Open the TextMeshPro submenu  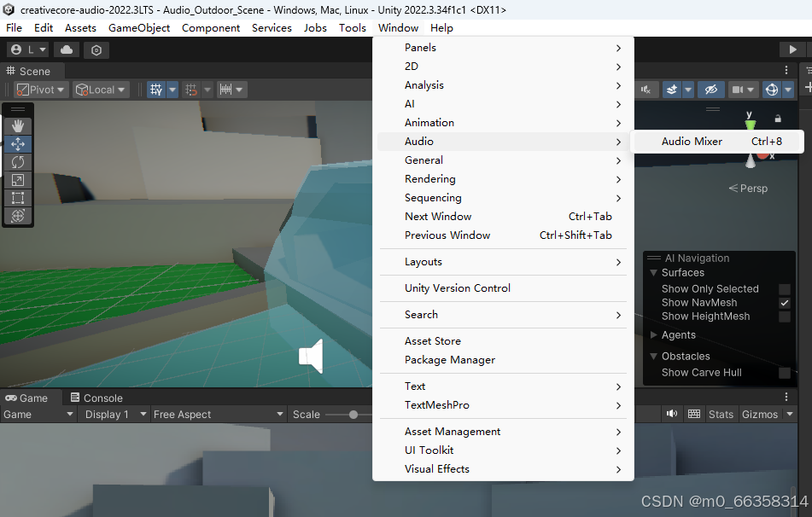(x=503, y=405)
